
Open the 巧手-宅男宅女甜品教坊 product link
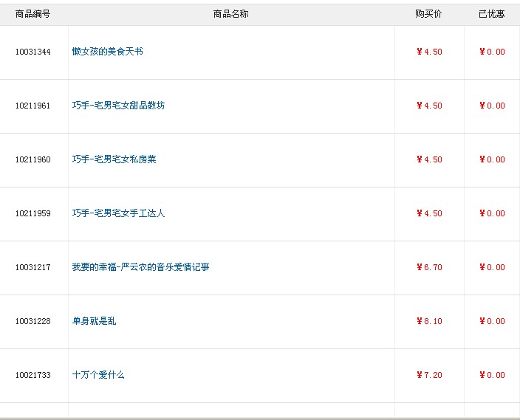pos(118,106)
